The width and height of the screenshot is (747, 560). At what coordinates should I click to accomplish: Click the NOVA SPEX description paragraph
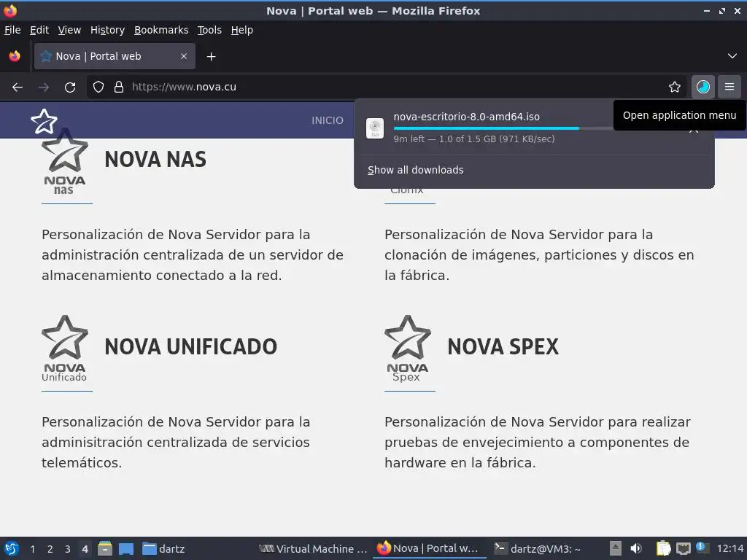point(538,443)
